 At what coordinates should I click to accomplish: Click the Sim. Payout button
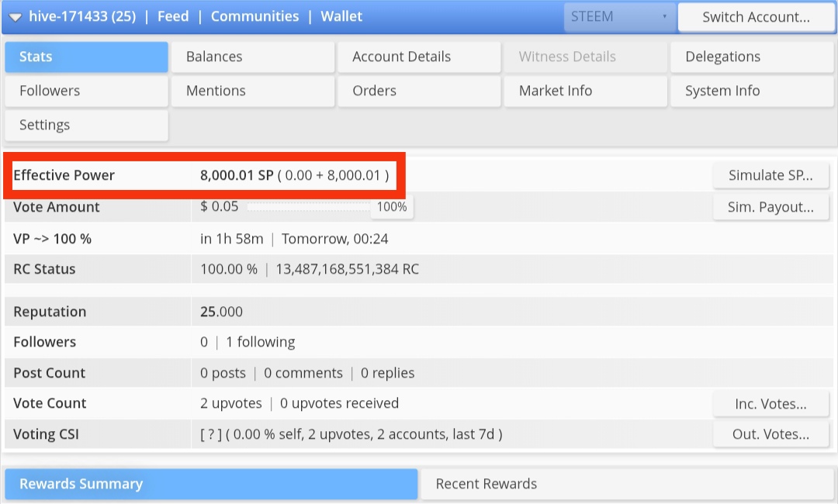point(770,207)
